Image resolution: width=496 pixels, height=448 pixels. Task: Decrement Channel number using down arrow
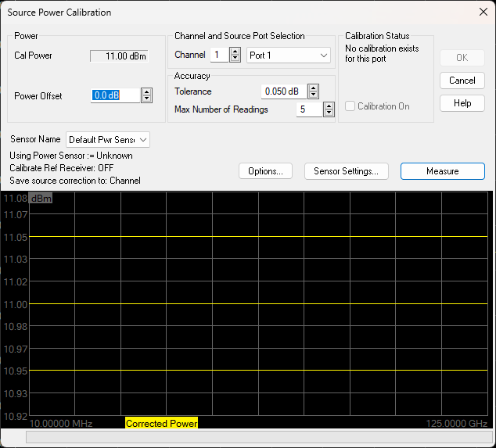(235, 59)
